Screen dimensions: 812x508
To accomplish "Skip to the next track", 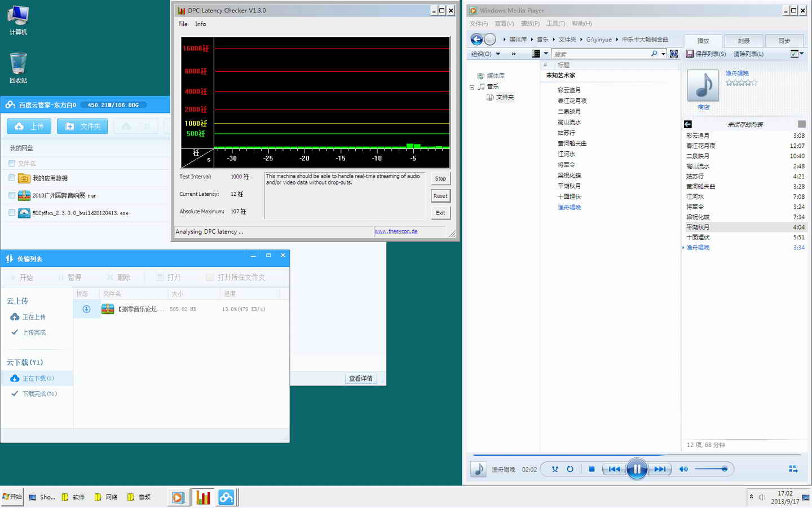I will tap(659, 469).
